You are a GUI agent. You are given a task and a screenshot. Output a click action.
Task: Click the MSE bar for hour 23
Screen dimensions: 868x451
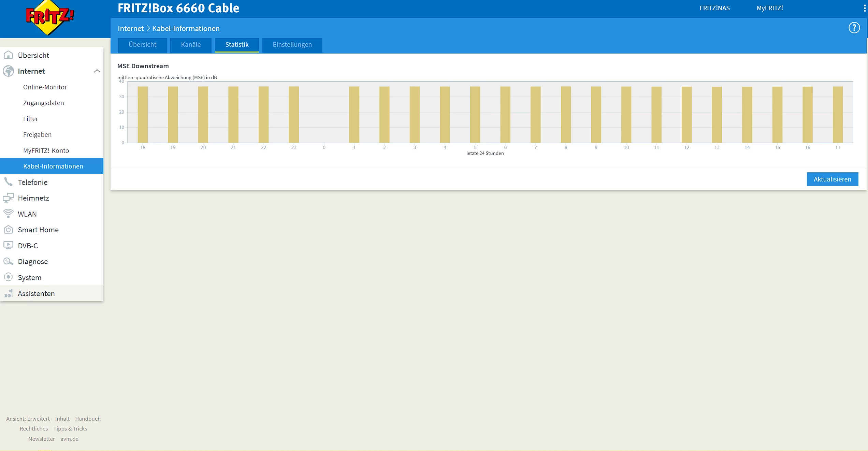click(294, 115)
